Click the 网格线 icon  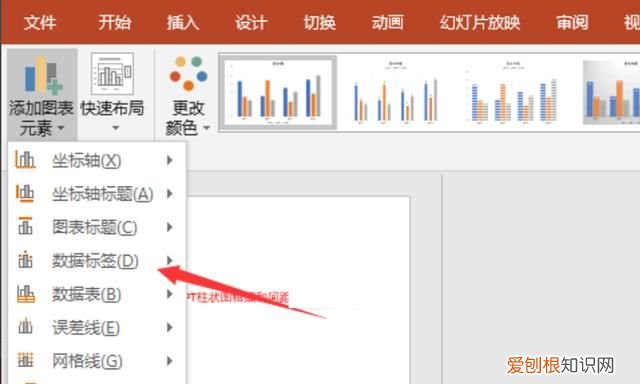click(x=25, y=360)
